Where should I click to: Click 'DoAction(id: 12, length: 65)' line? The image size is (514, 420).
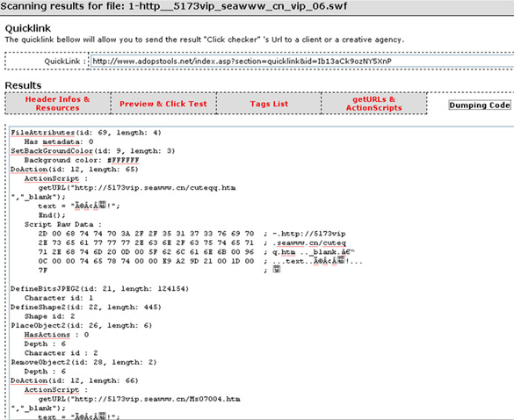pos(75,170)
